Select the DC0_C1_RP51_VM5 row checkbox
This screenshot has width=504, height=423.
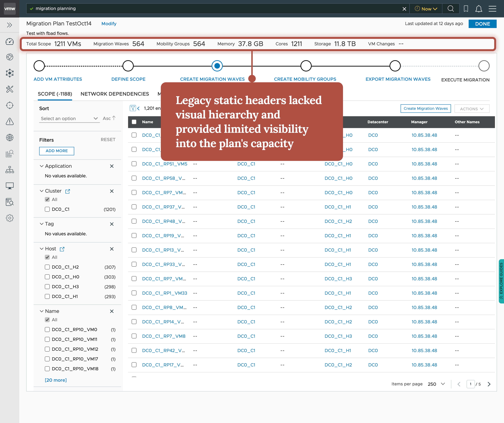point(134,164)
